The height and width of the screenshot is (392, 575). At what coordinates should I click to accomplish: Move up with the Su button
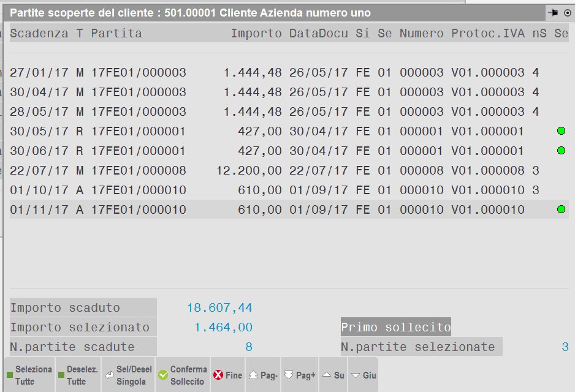coord(333,375)
